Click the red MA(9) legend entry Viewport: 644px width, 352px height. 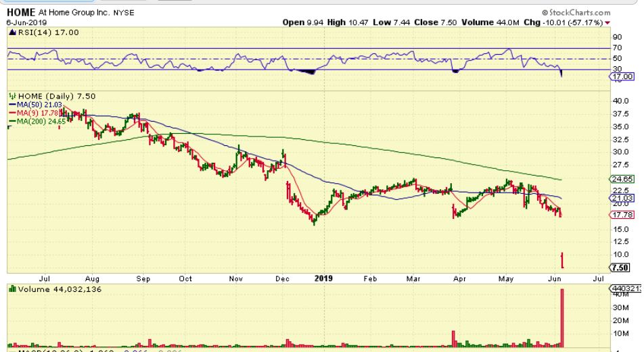pyautogui.click(x=34, y=114)
